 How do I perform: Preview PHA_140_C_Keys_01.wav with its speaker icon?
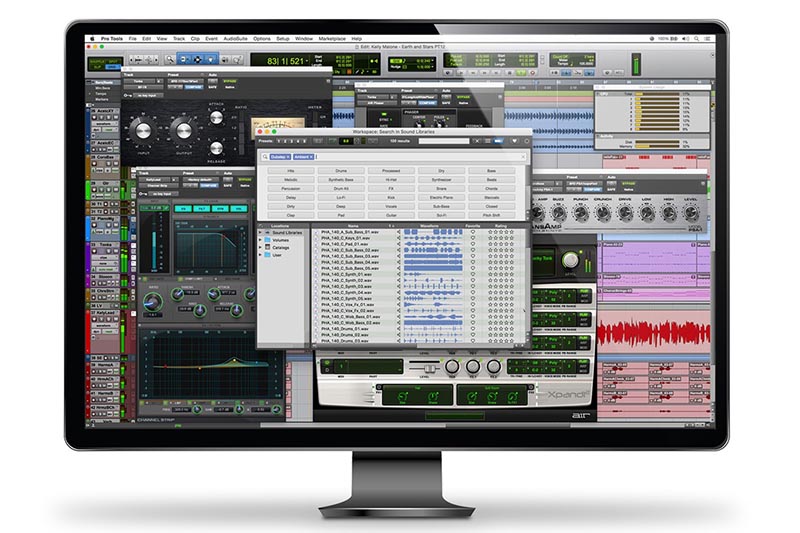tap(399, 238)
